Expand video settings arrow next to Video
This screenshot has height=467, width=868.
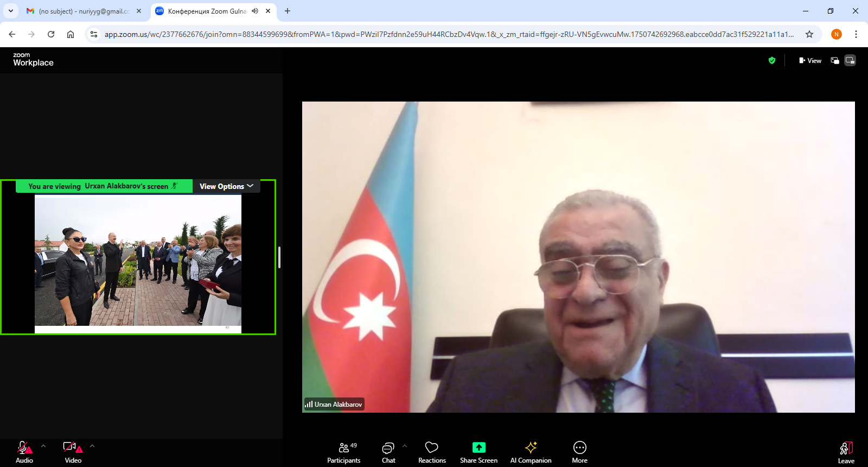(92, 446)
